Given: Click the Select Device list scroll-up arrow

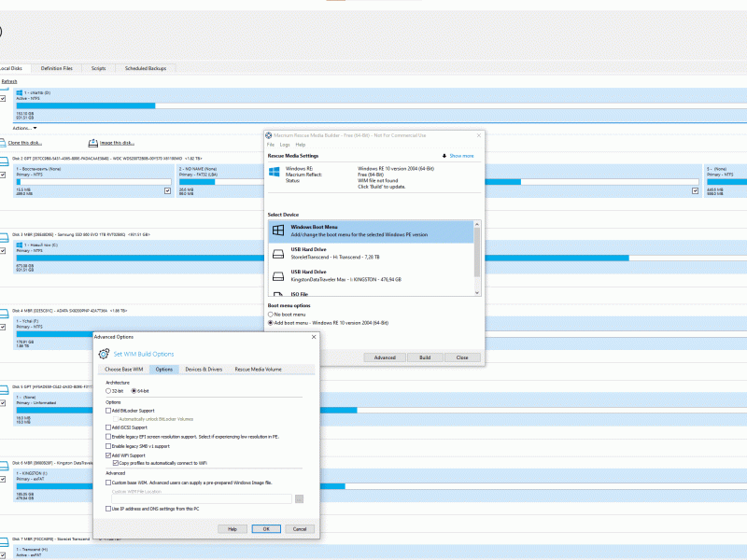Looking at the screenshot, I should pos(477,224).
